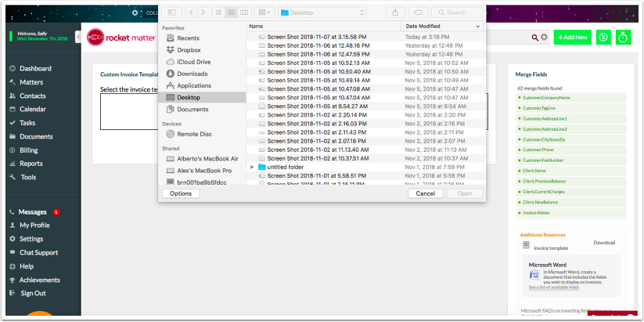Select Screen Shot 2018-11-02 at 11.13.40 AM
644x322 pixels.
coord(365,150)
